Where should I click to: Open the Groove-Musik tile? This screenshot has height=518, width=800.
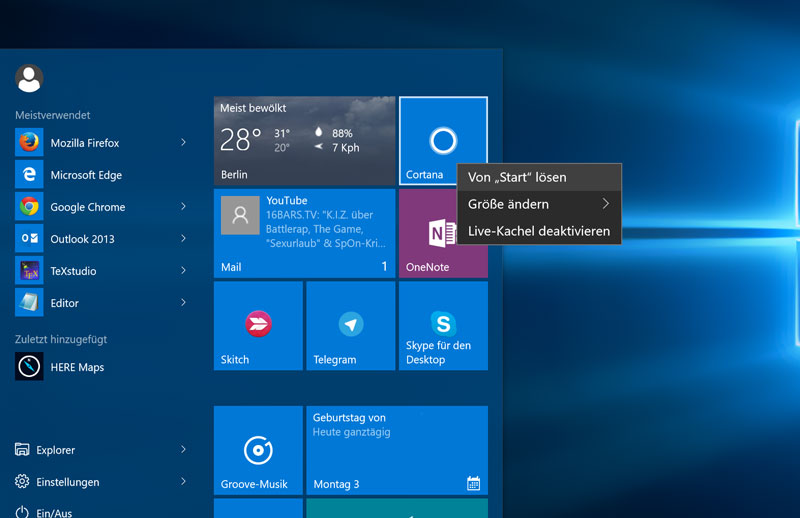[258, 450]
